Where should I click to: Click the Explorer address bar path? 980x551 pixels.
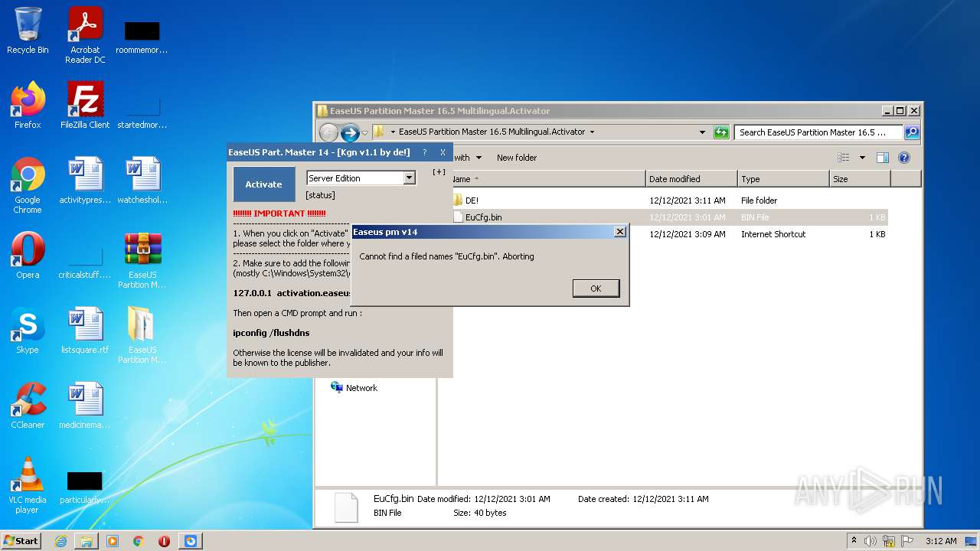[x=492, y=132]
